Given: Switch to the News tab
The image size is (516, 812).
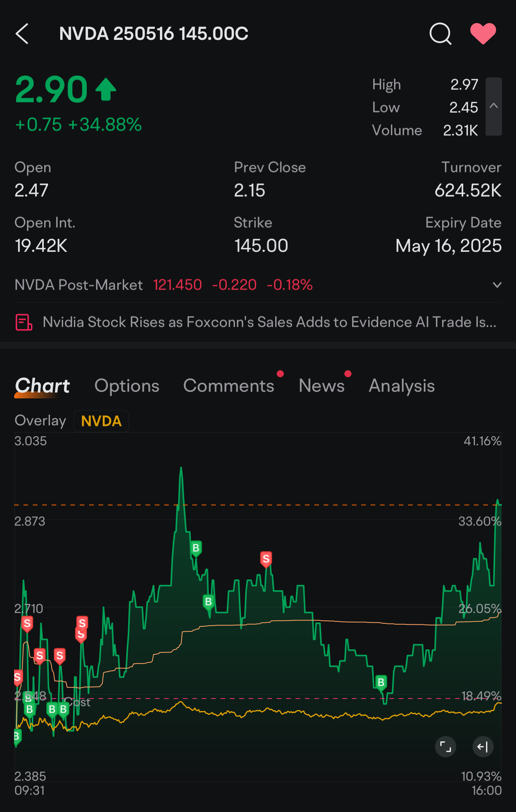Looking at the screenshot, I should pyautogui.click(x=322, y=386).
